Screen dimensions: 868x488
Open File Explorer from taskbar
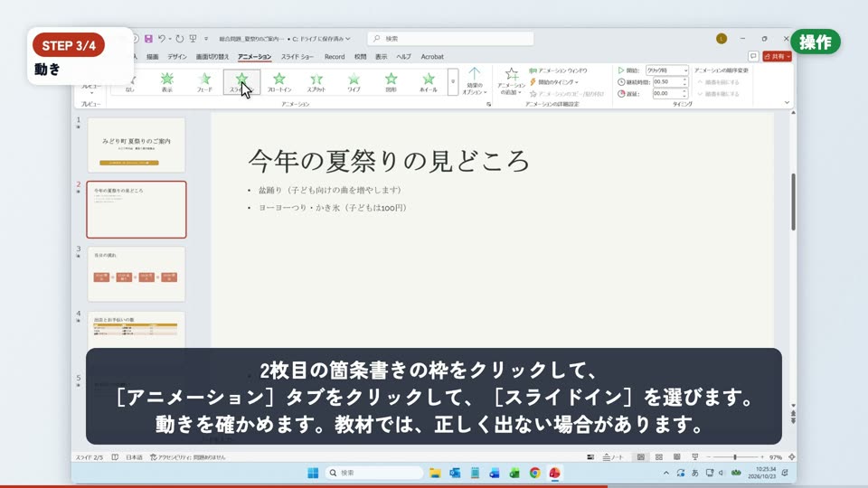click(x=435, y=473)
